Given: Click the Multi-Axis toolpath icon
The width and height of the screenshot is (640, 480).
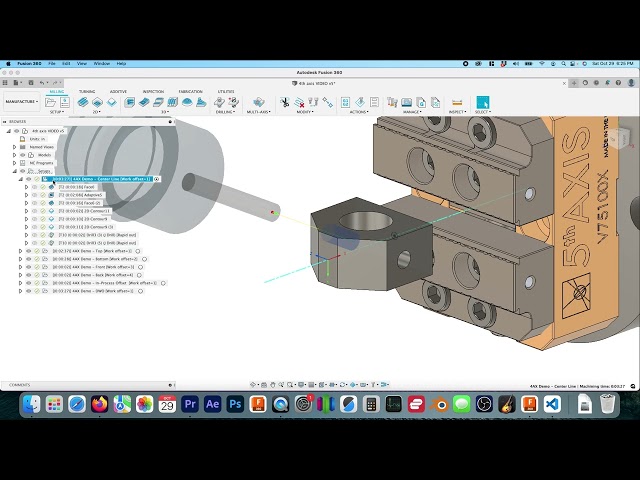Looking at the screenshot, I should 258,102.
